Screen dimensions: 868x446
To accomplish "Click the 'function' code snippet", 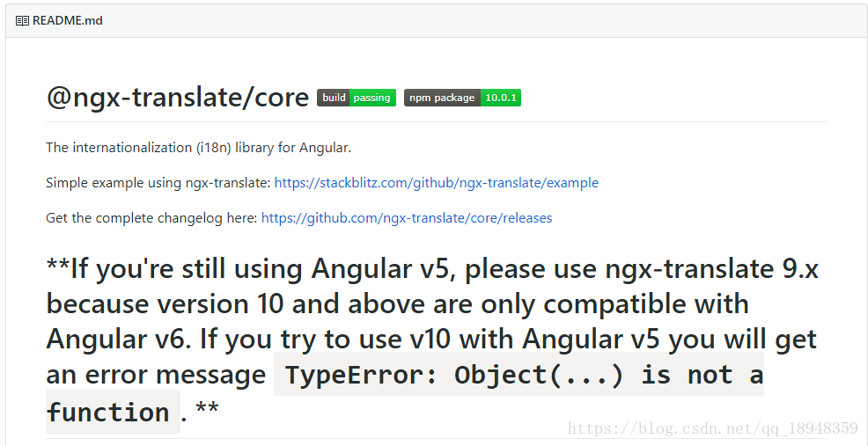I will 113,413.
